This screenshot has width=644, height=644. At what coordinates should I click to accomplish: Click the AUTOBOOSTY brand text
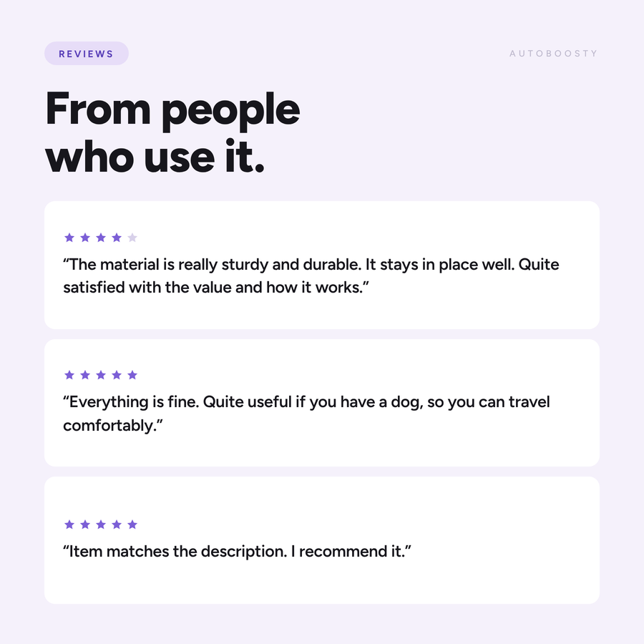(x=553, y=54)
